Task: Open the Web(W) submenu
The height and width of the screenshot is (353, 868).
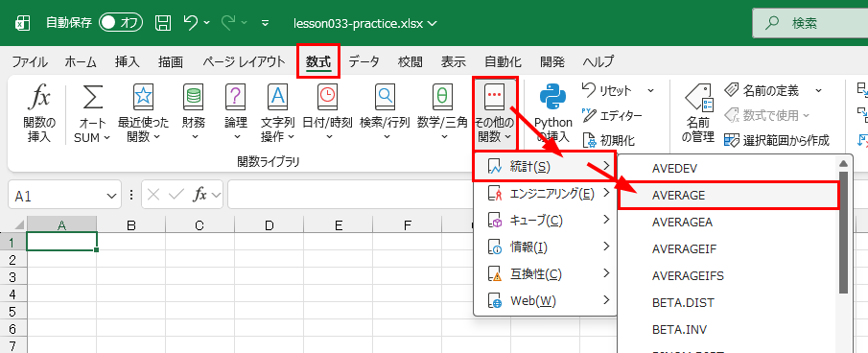Action: point(546,300)
